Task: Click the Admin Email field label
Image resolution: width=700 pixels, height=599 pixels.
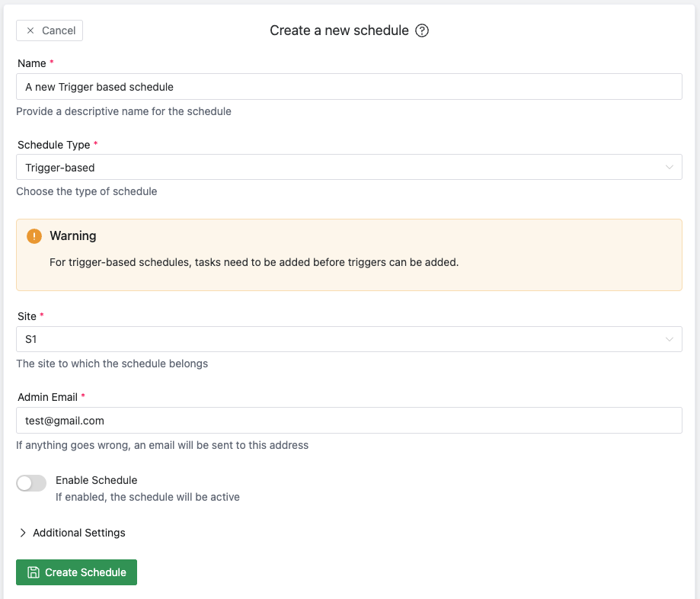Action: click(x=47, y=397)
